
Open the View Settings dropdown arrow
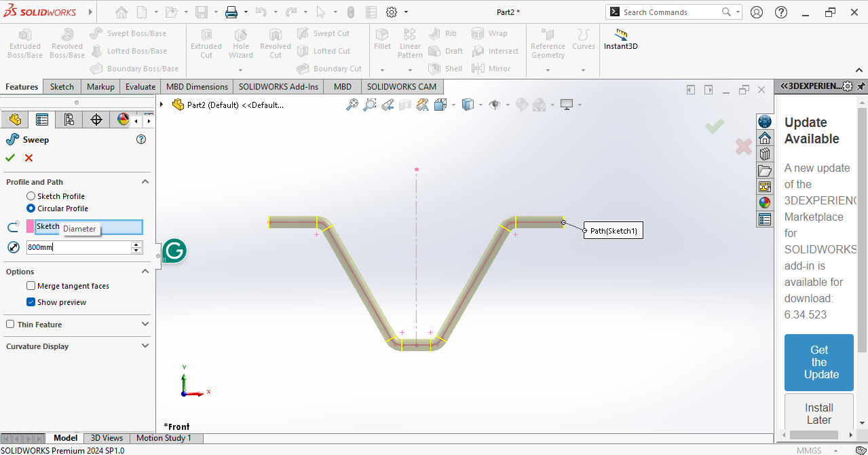point(580,105)
